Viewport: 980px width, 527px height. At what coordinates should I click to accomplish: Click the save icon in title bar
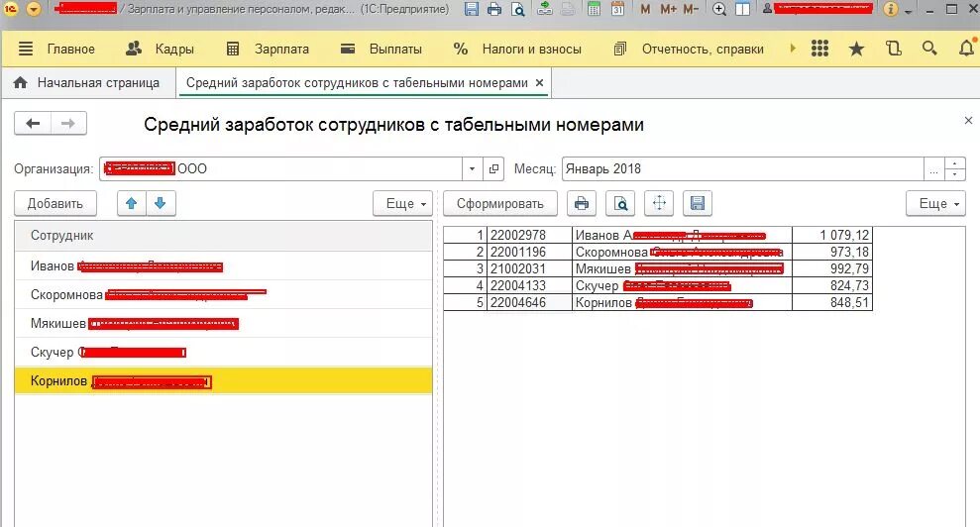pos(472,9)
